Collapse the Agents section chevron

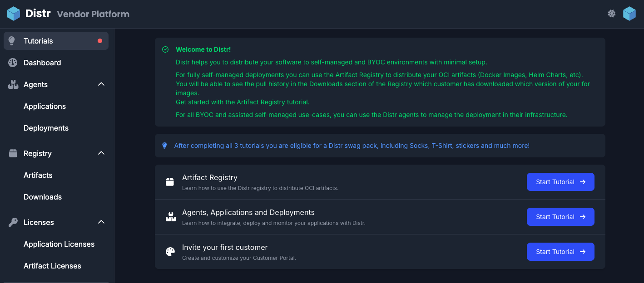[101, 84]
